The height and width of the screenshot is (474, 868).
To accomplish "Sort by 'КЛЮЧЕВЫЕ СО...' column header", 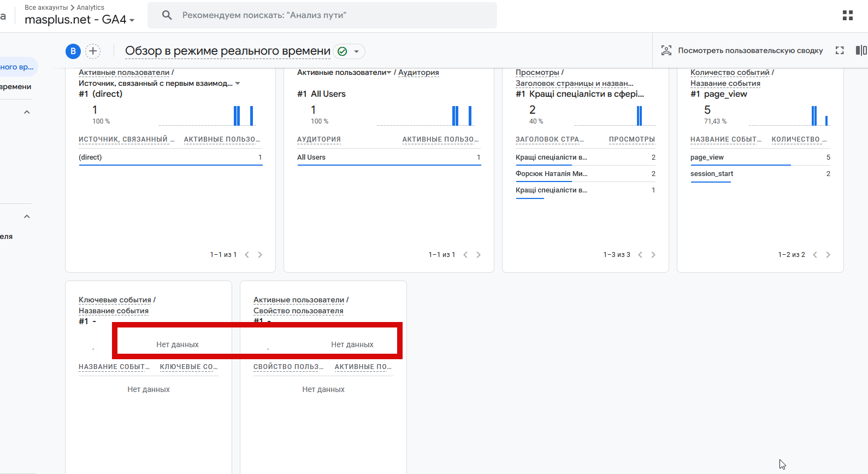I will point(188,367).
